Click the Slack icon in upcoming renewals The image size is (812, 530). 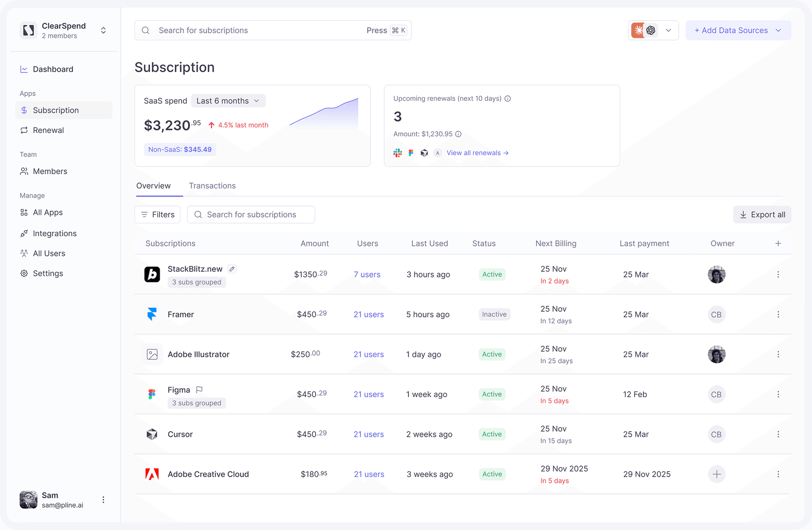(398, 153)
